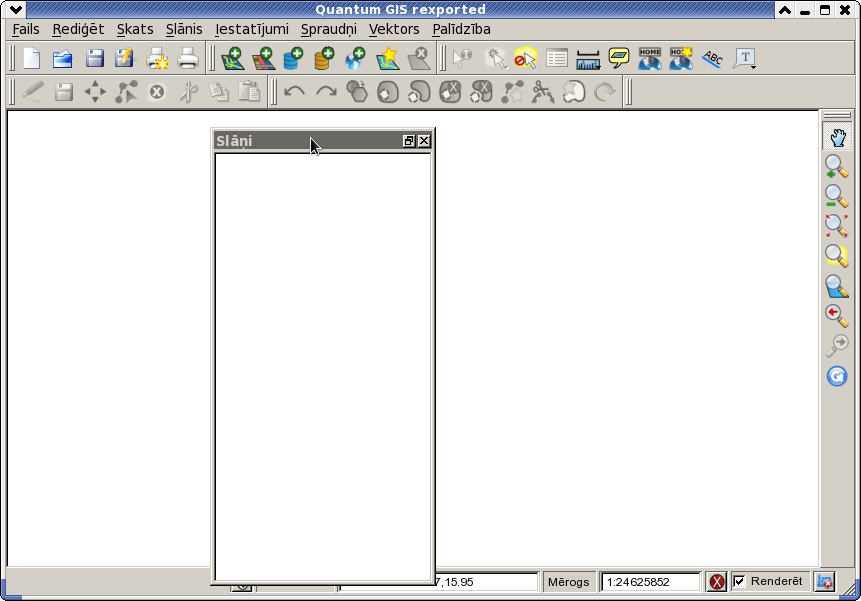Click the Reshape Features icon
861x601 pixels.
coord(512,92)
